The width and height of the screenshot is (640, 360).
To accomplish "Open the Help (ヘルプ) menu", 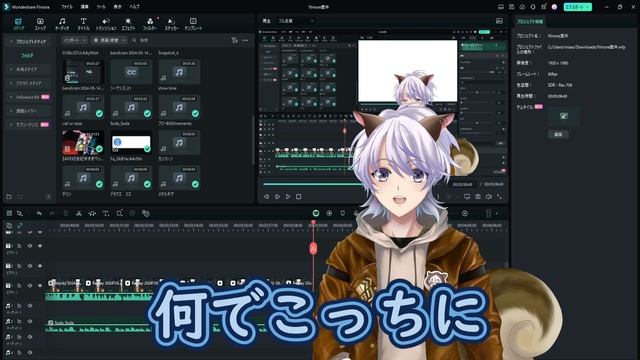I will pos(134,7).
